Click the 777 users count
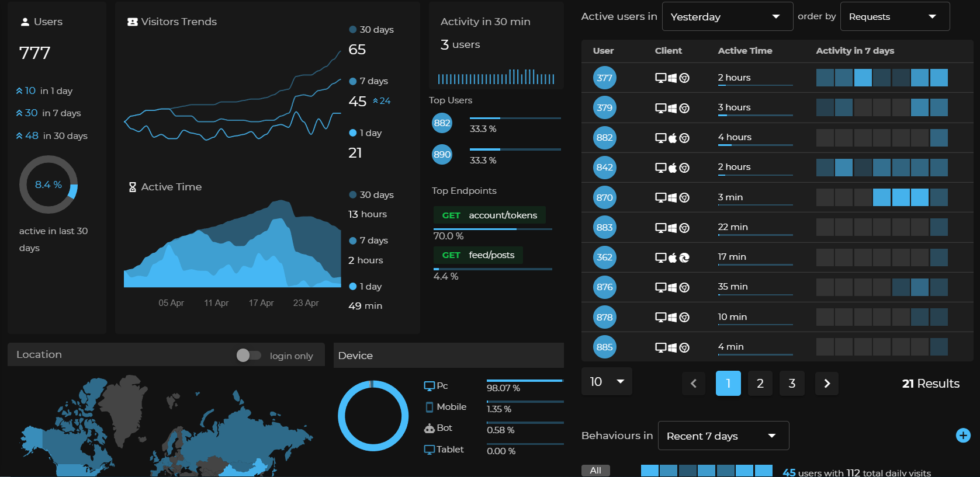This screenshot has width=980, height=477. [34, 53]
